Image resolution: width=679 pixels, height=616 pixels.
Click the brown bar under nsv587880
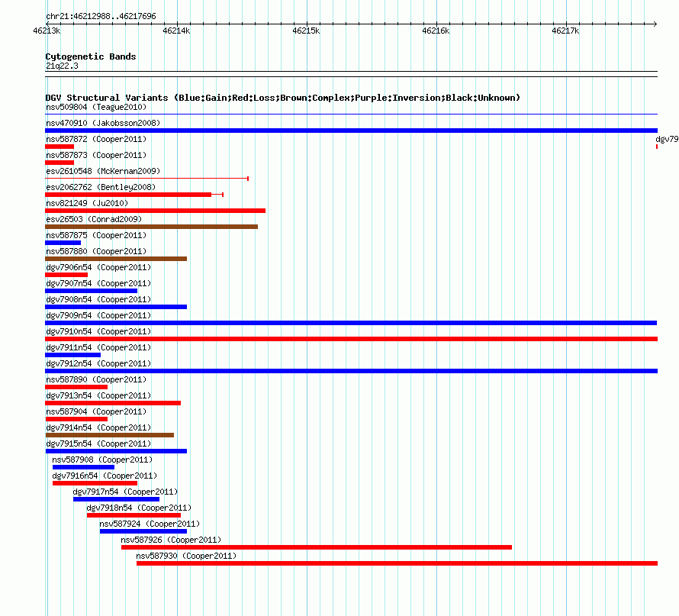pyautogui.click(x=116, y=259)
